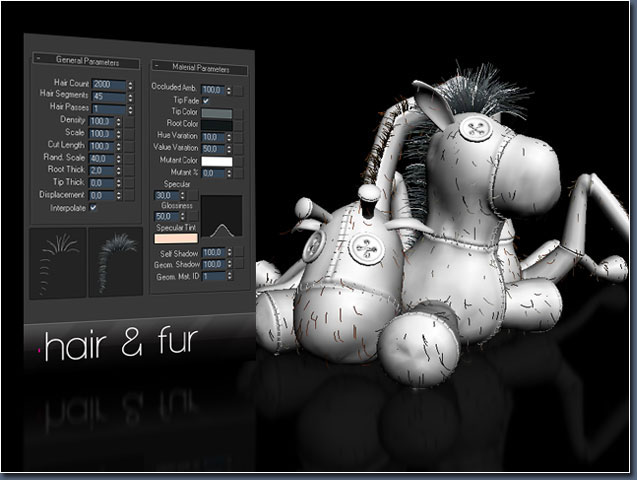
Task: Open the Mutant Color swatch
Action: (x=217, y=161)
